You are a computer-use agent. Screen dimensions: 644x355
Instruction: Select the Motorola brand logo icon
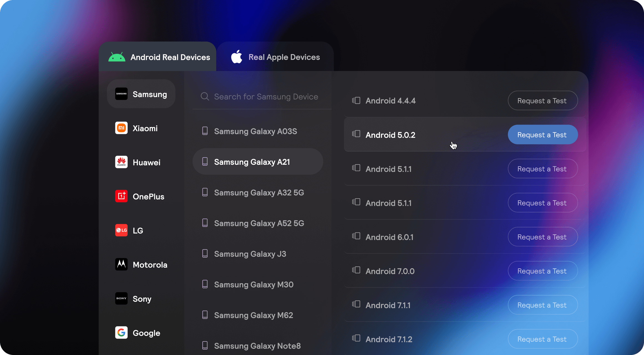[x=121, y=264]
